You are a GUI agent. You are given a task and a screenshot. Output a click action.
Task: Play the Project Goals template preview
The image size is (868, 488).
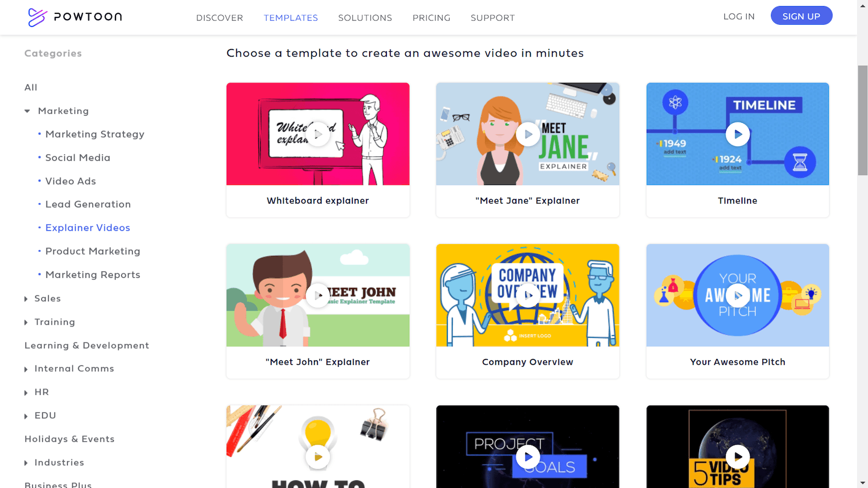(x=528, y=457)
